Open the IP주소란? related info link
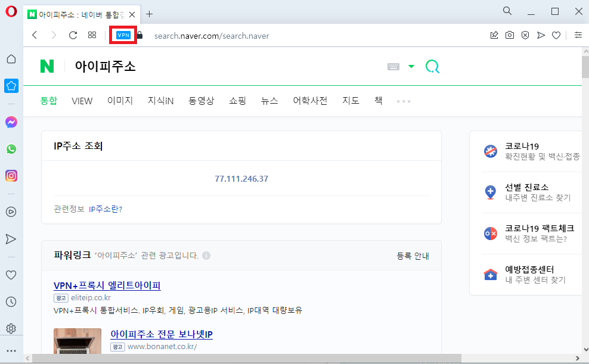589x364 pixels. coord(106,209)
